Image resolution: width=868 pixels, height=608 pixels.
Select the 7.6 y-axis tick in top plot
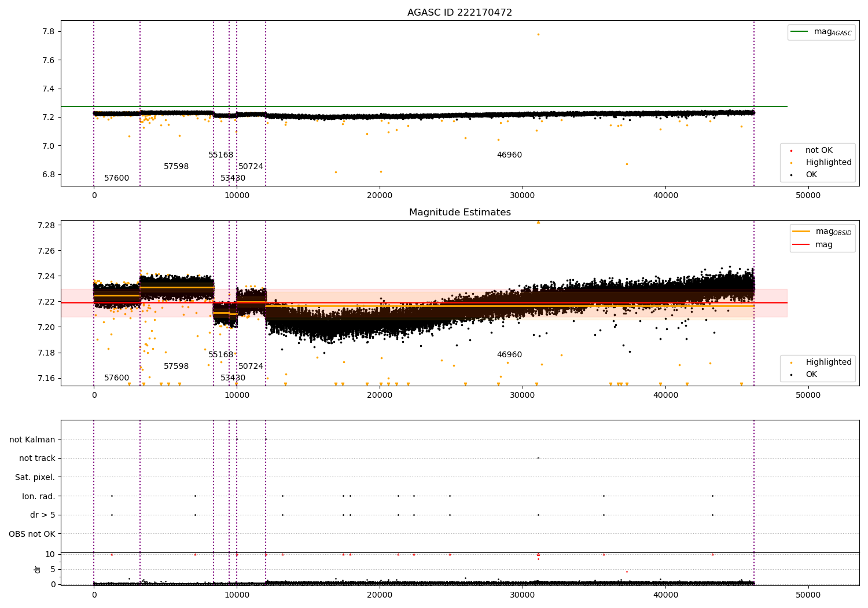click(x=49, y=60)
